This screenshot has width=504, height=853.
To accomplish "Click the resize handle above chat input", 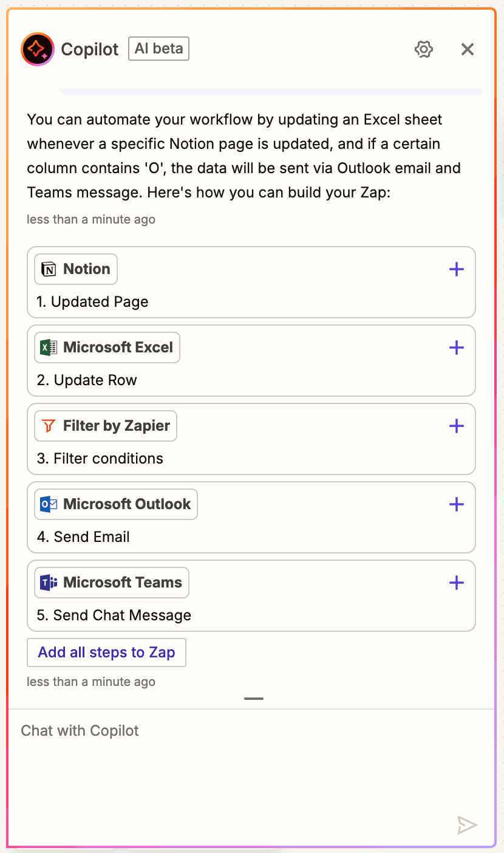I will pyautogui.click(x=254, y=699).
